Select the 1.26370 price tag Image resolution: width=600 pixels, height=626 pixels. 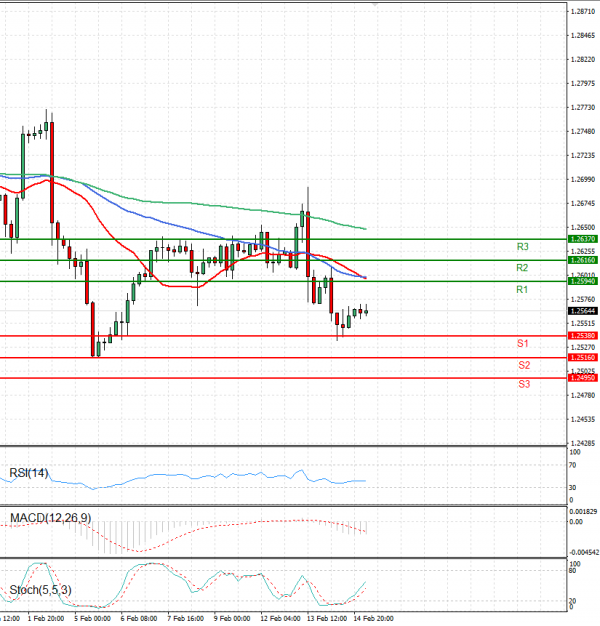pos(583,239)
